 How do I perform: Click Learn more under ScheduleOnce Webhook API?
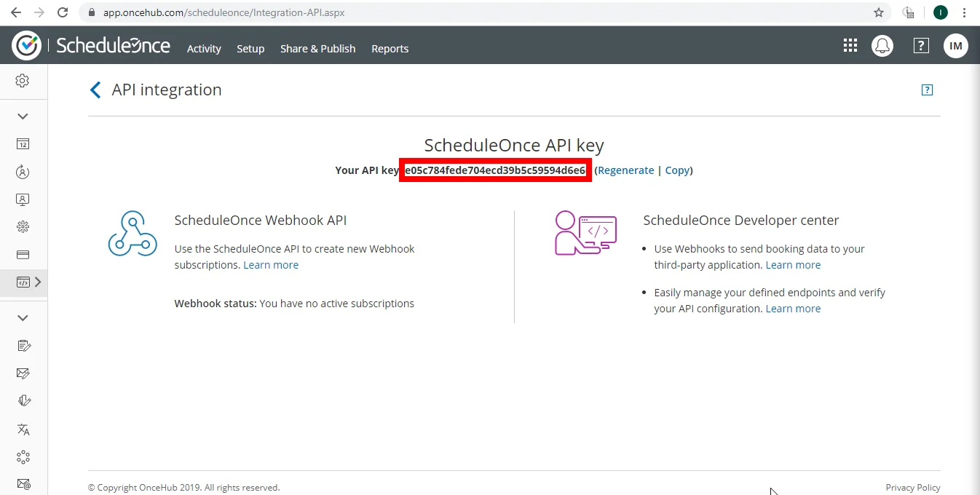click(271, 265)
